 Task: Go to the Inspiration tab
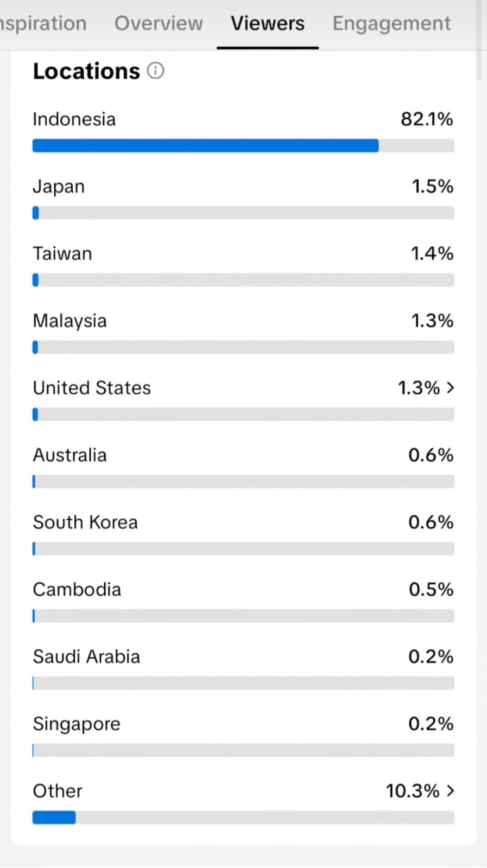(x=43, y=24)
